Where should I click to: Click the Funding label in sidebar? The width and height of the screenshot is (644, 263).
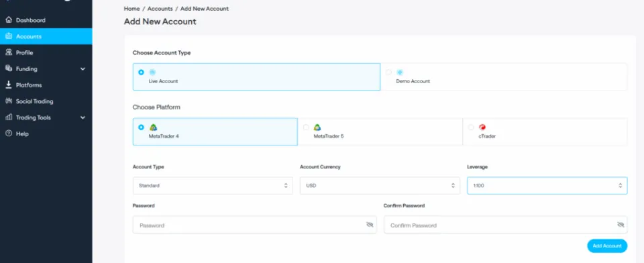click(x=27, y=69)
